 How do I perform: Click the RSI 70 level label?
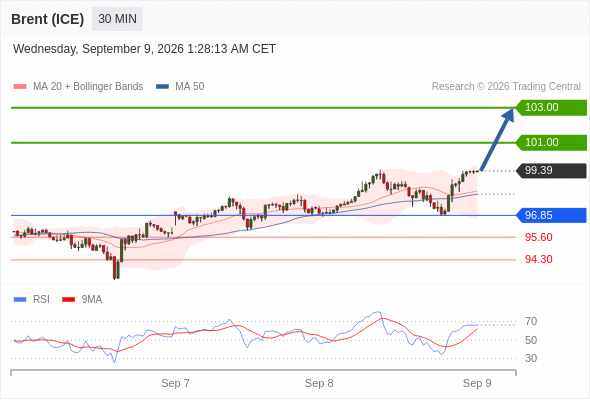531,321
